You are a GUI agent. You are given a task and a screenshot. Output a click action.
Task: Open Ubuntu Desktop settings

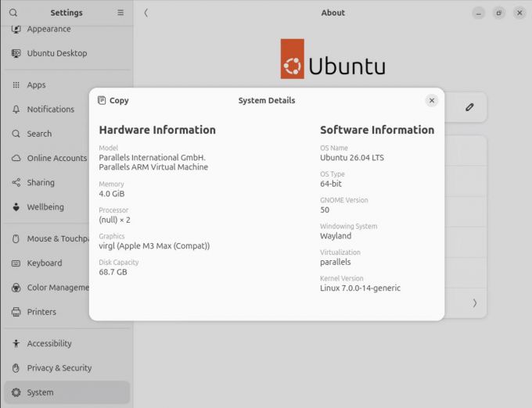click(66, 53)
